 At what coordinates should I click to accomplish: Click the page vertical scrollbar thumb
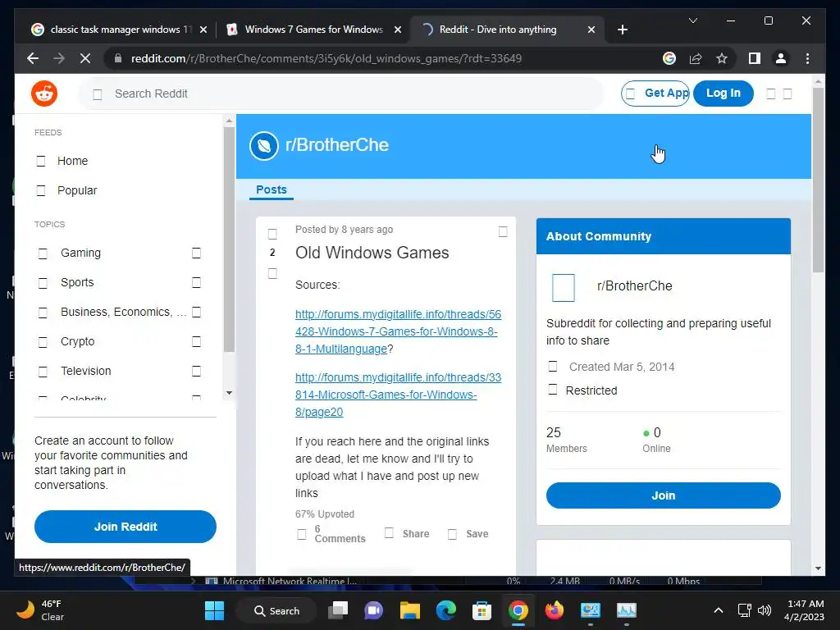pyautogui.click(x=818, y=180)
